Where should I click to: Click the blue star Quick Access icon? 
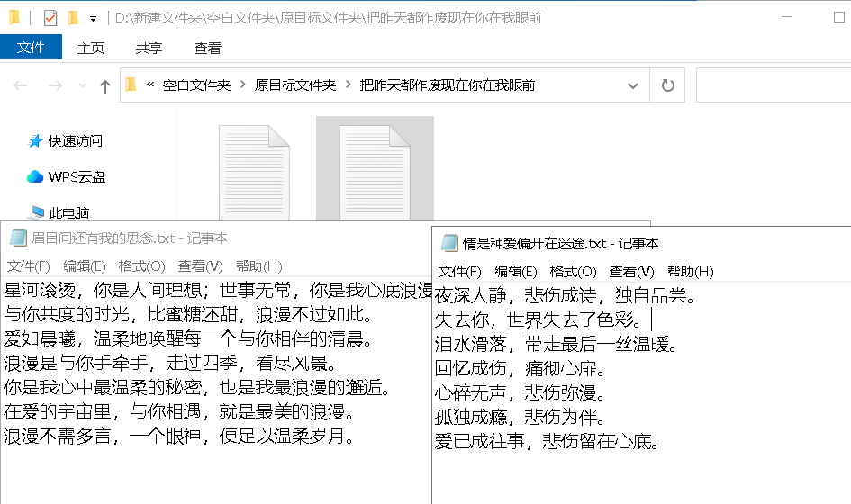click(35, 141)
